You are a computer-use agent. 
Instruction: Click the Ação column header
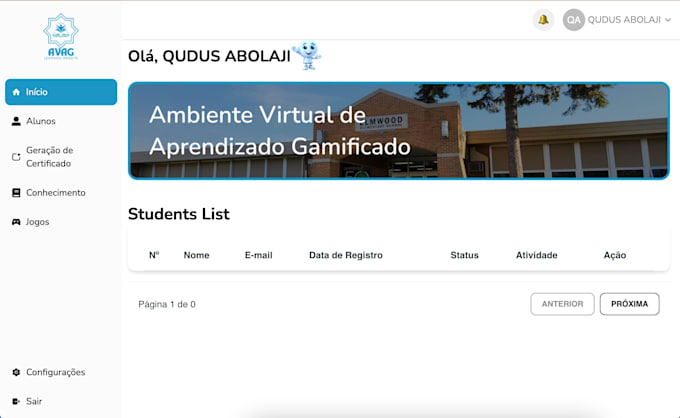point(615,255)
